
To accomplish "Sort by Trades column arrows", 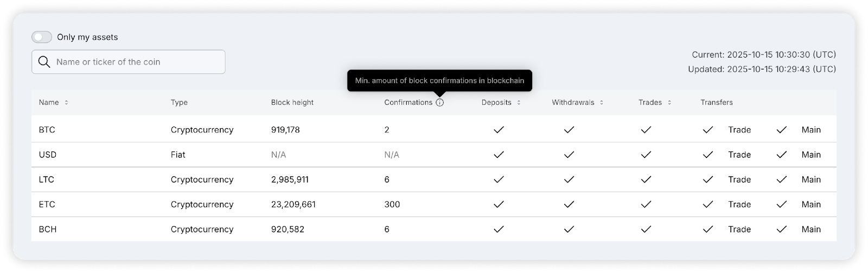I will coord(669,103).
